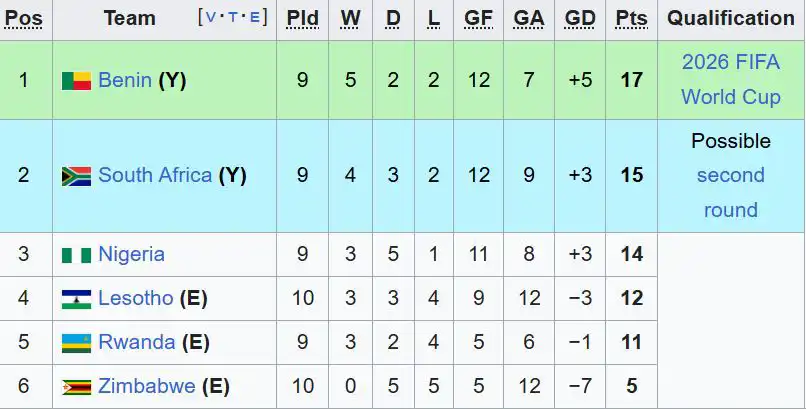Image resolution: width=806 pixels, height=409 pixels.
Task: Click the GD column header
Action: point(580,18)
